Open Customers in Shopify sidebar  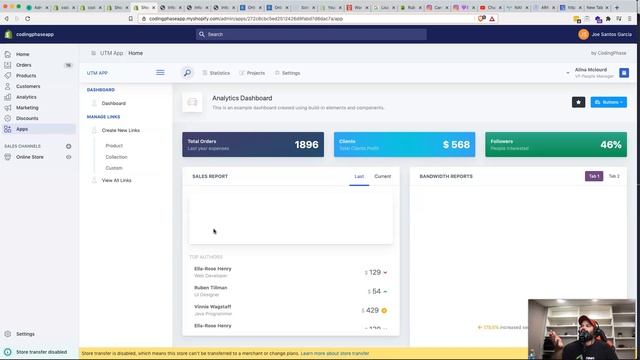28,86
